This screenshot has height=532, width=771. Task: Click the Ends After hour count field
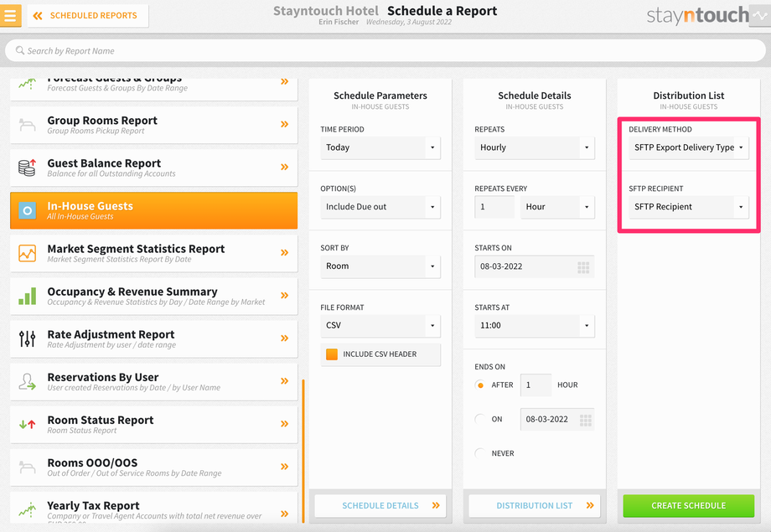tap(536, 385)
